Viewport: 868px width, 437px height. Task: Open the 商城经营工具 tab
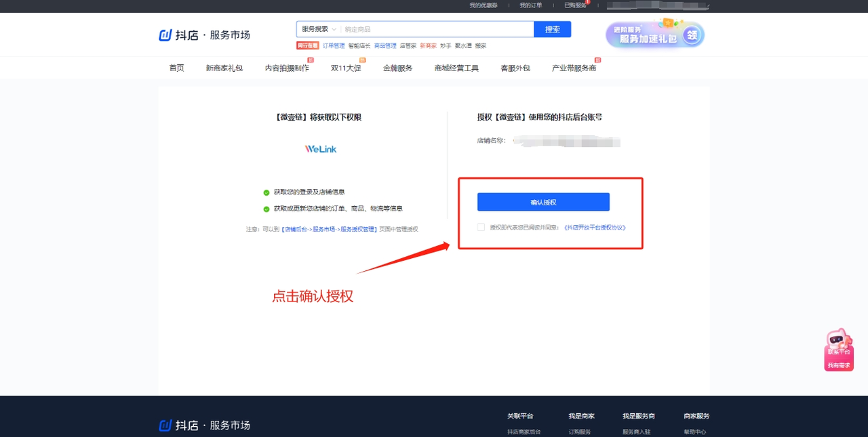click(x=456, y=68)
